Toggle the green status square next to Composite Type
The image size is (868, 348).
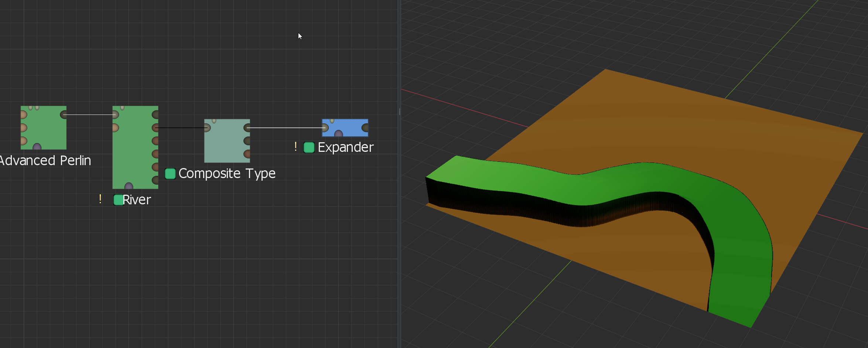click(x=170, y=174)
